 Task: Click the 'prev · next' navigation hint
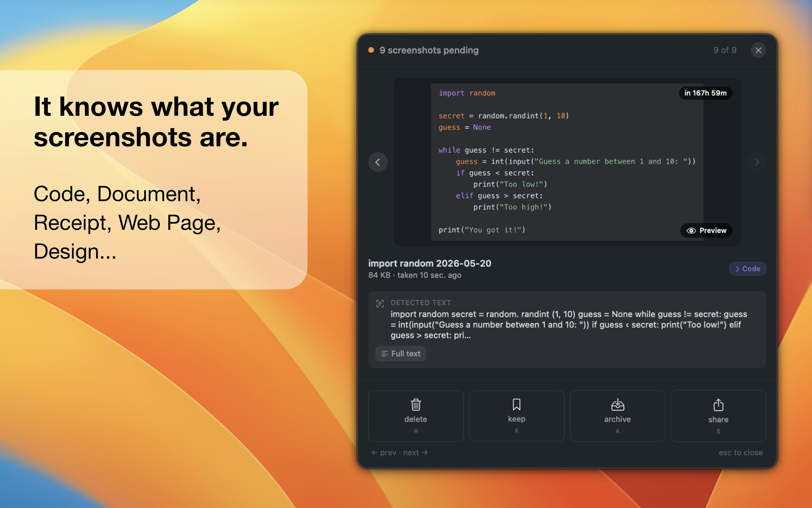click(x=399, y=453)
